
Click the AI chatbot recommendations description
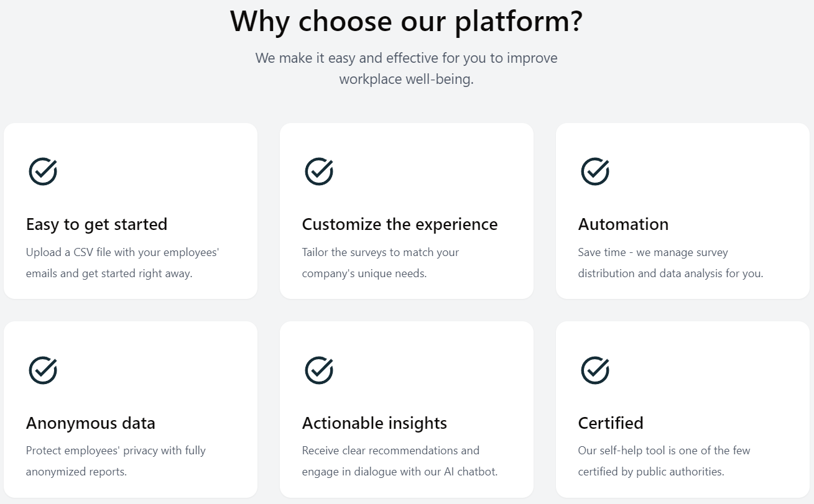coord(400,461)
